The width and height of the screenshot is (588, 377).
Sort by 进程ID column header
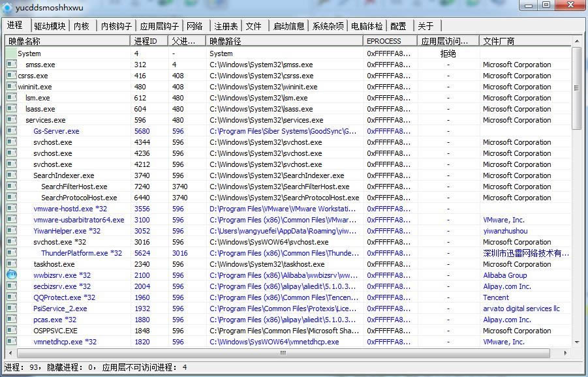(149, 41)
